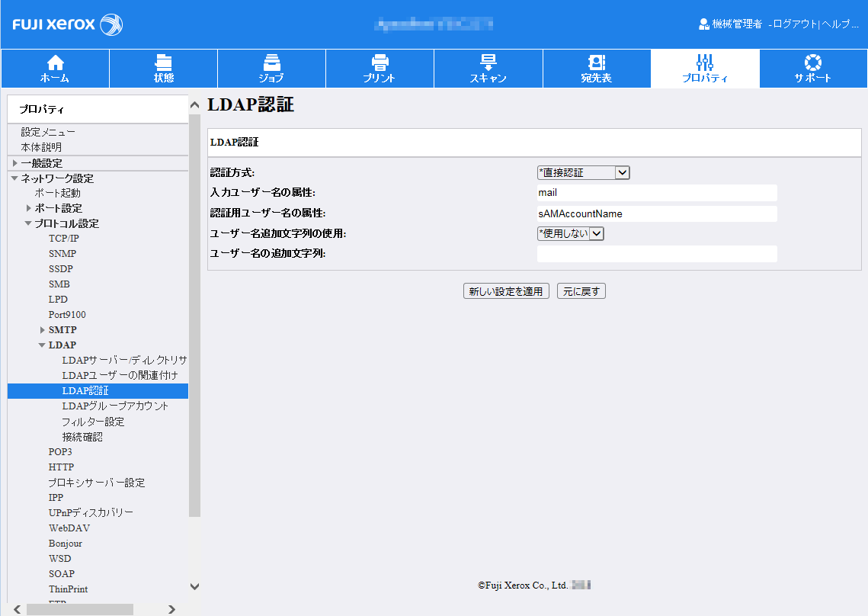Open the Status tab icon

(164, 63)
